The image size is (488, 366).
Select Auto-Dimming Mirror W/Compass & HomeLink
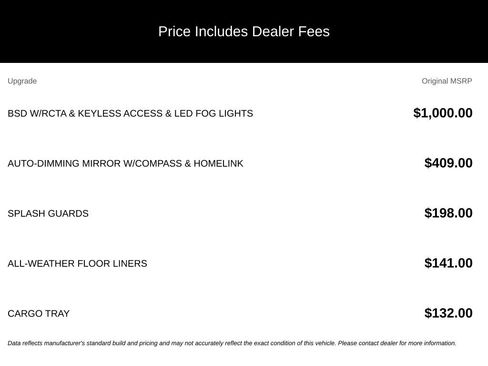[x=125, y=163]
